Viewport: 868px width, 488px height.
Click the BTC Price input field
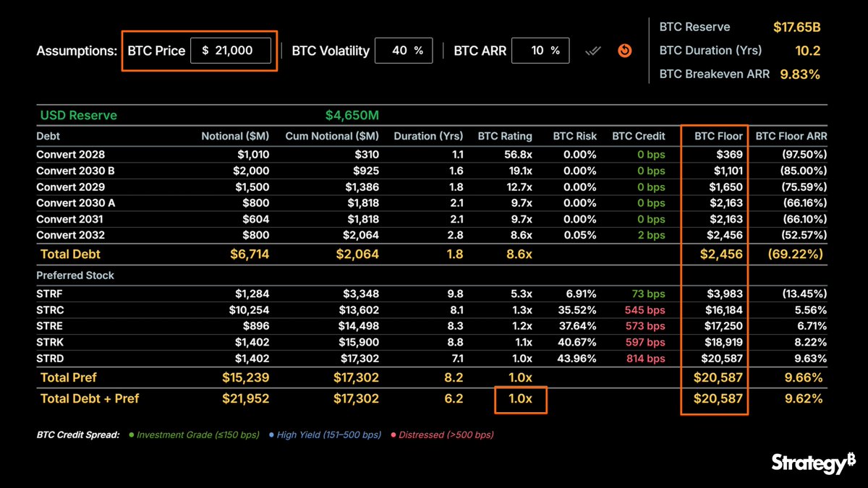click(231, 51)
